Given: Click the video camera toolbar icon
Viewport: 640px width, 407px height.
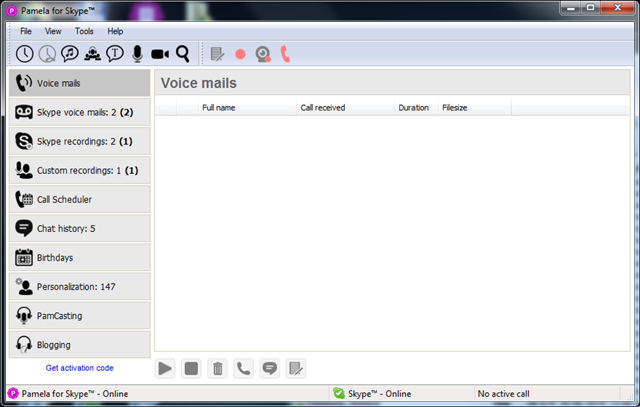Looking at the screenshot, I should coord(160,54).
